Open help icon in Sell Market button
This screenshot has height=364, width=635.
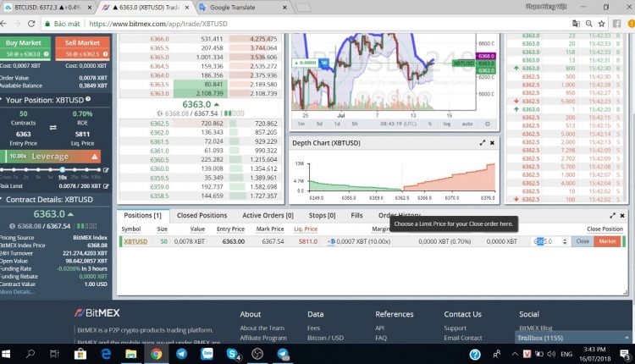point(105,54)
